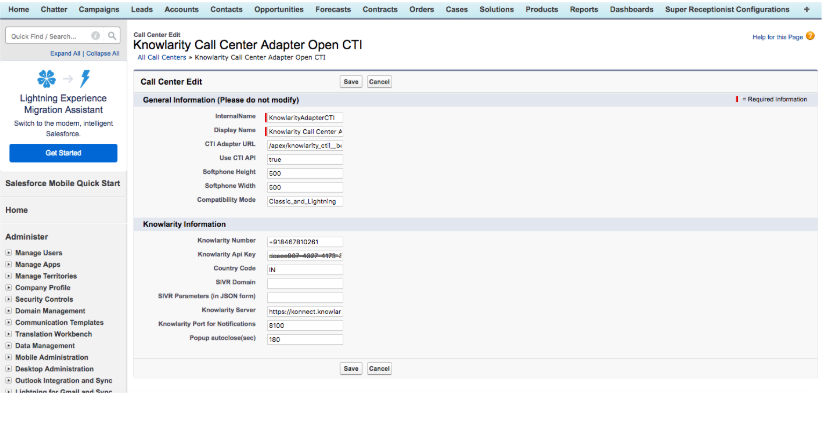
Task: Click the CTI Adapter URL field
Action: coord(305,145)
